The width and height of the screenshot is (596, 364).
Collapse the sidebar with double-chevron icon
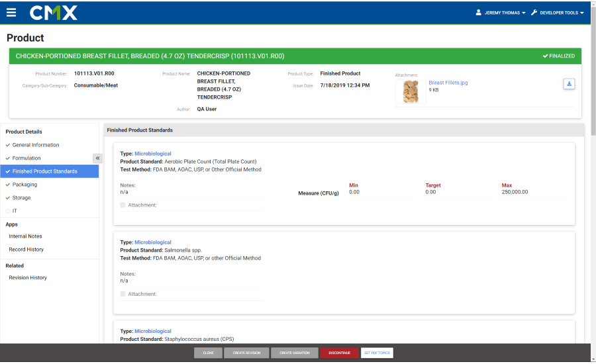98,158
